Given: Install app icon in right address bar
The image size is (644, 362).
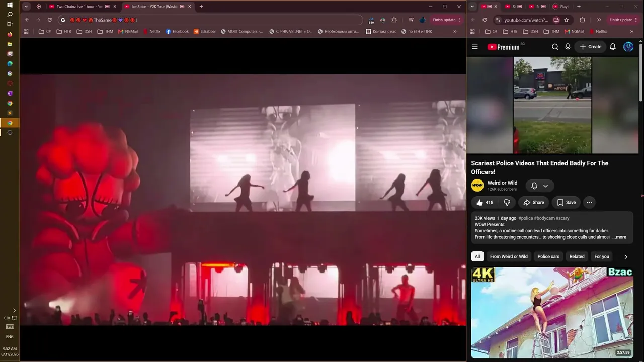Looking at the screenshot, I should pos(556,20).
